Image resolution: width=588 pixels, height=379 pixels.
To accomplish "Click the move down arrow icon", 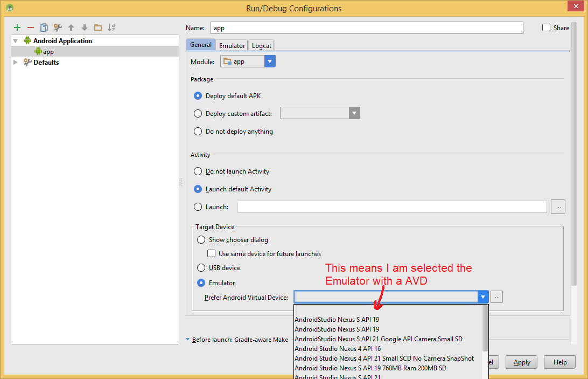I will (84, 27).
